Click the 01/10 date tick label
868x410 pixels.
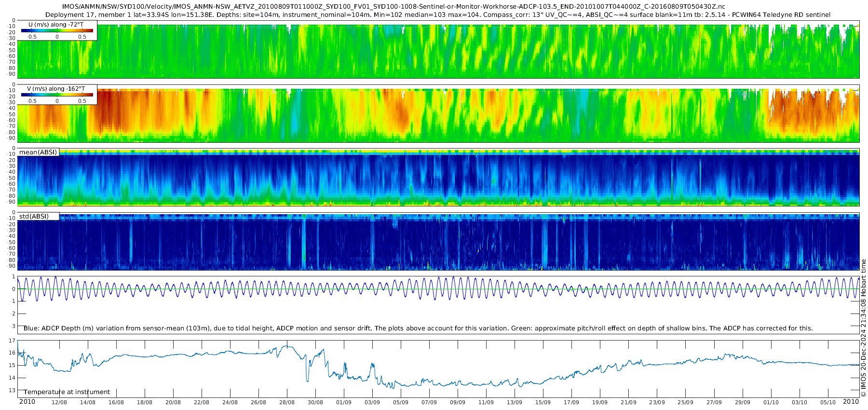tap(771, 403)
